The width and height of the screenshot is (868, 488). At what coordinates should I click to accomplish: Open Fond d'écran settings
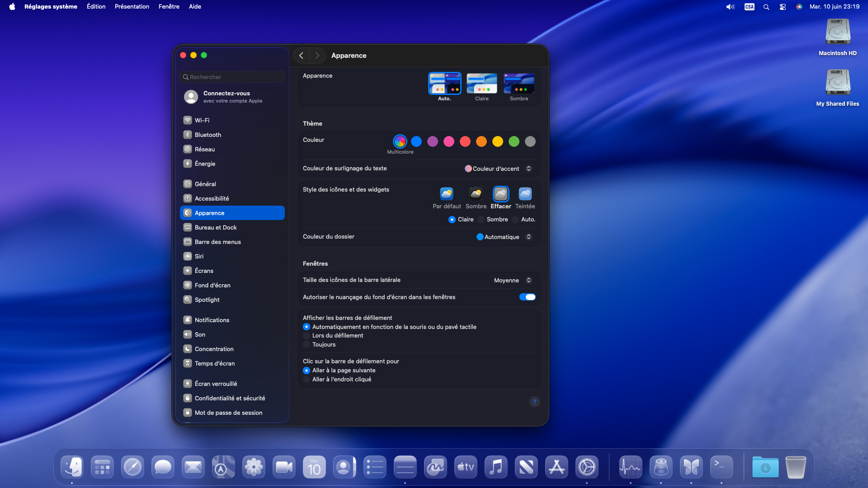[212, 285]
